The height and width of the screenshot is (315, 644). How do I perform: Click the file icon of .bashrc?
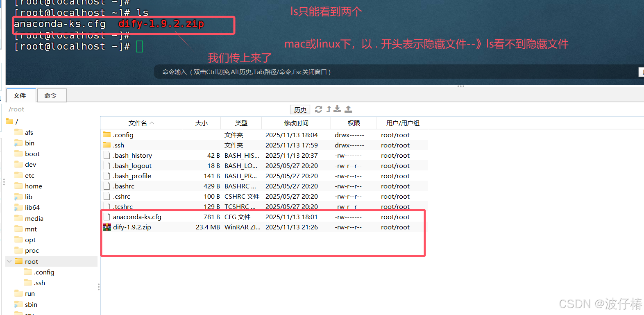click(107, 186)
